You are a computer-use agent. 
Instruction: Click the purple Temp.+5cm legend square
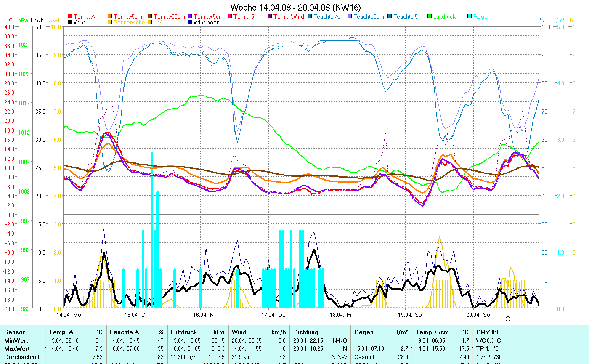pos(190,16)
